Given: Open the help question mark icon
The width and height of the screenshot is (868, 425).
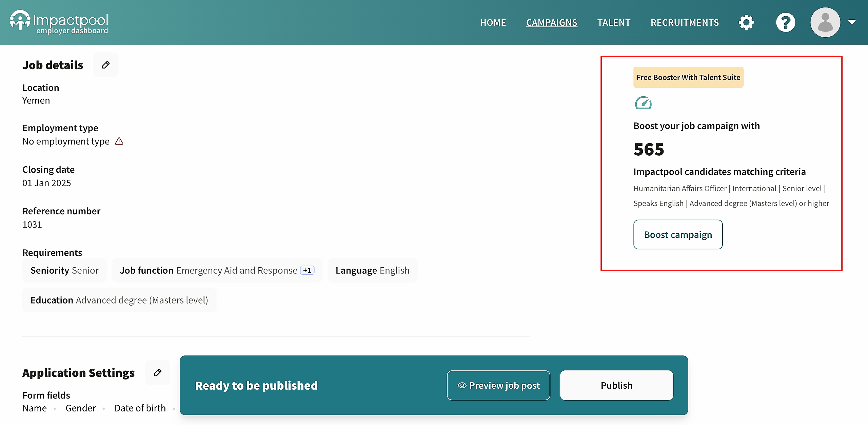Looking at the screenshot, I should coord(786,22).
